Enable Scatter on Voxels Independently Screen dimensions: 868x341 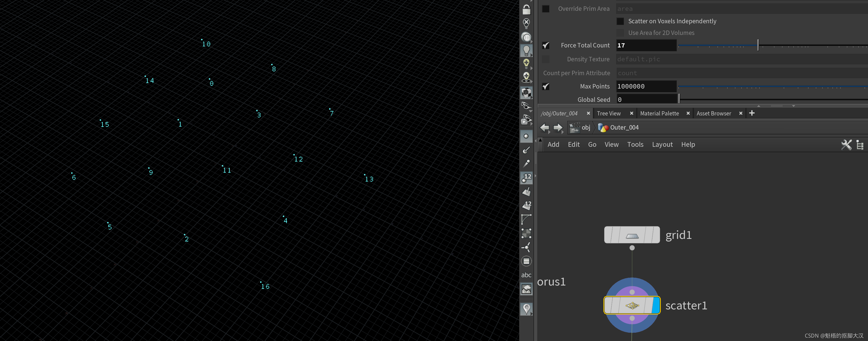[x=620, y=21]
